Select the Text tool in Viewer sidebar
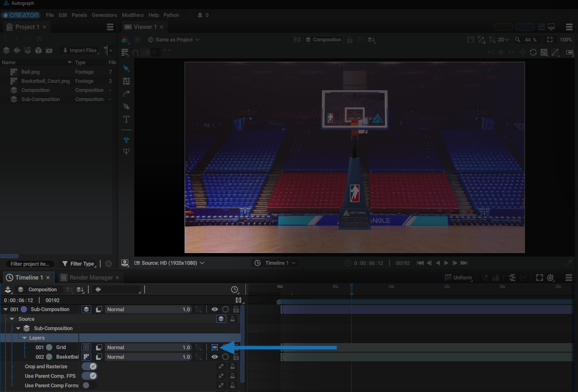 [x=126, y=119]
